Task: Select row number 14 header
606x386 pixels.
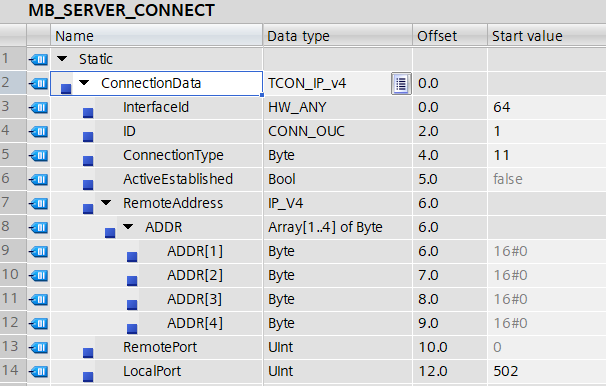Action: 13,371
